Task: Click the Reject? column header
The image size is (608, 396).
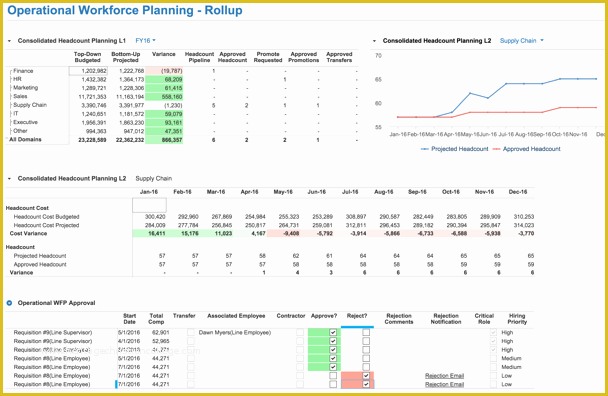Action: point(357,316)
